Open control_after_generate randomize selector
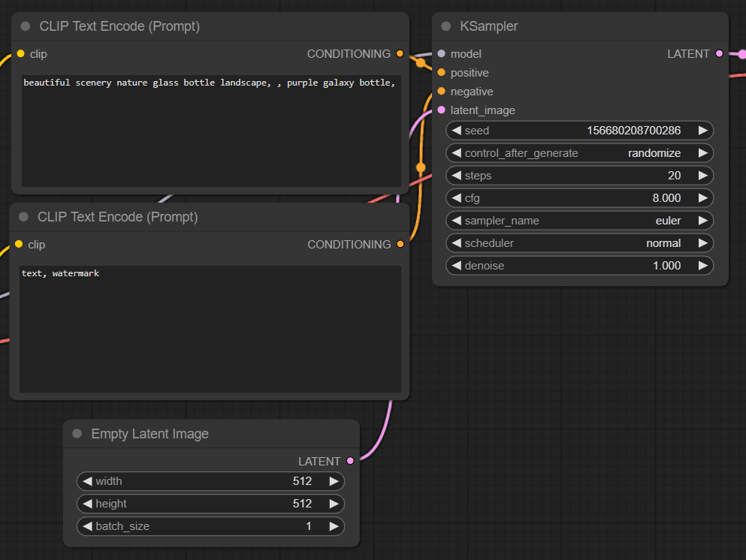746x560 pixels. point(579,153)
